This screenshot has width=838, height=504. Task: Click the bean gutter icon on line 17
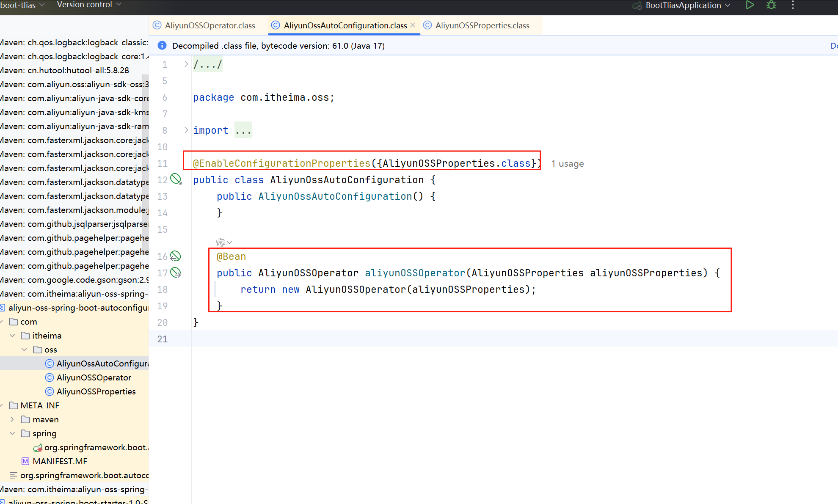(176, 273)
